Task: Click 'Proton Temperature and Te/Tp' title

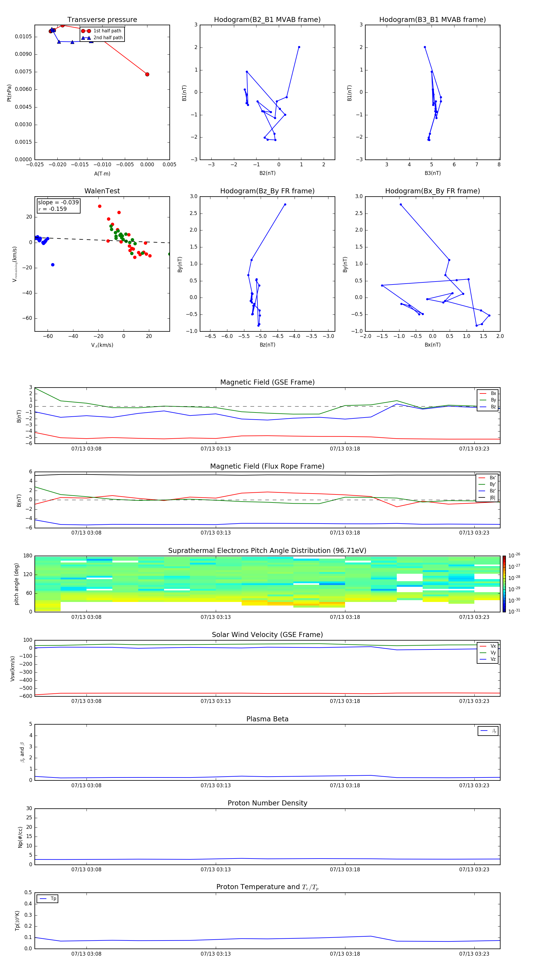Action: tap(267, 887)
